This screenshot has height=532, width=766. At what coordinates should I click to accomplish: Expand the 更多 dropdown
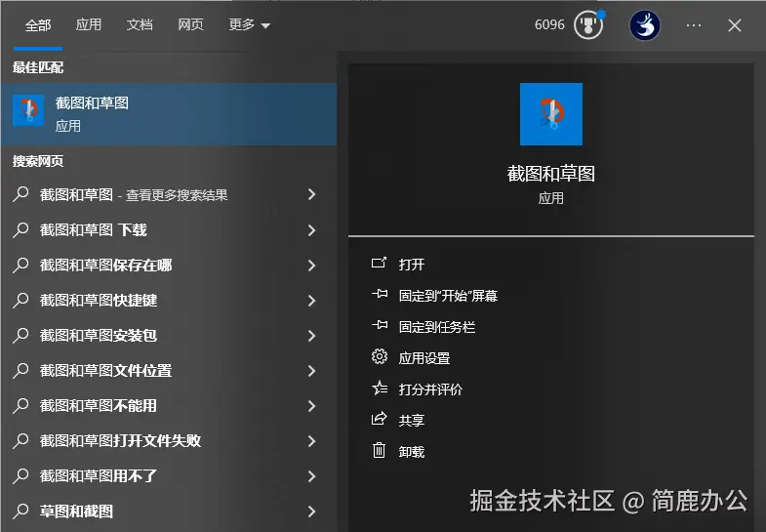click(x=249, y=25)
